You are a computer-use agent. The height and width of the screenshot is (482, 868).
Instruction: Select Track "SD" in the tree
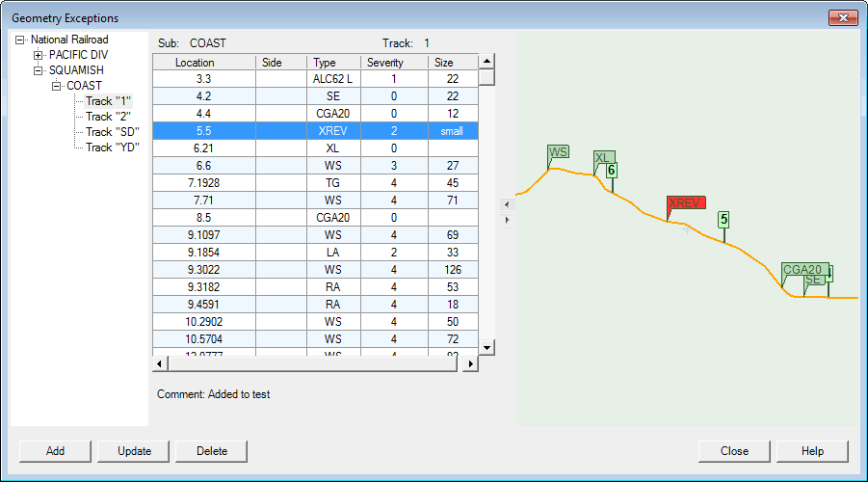pyautogui.click(x=111, y=132)
